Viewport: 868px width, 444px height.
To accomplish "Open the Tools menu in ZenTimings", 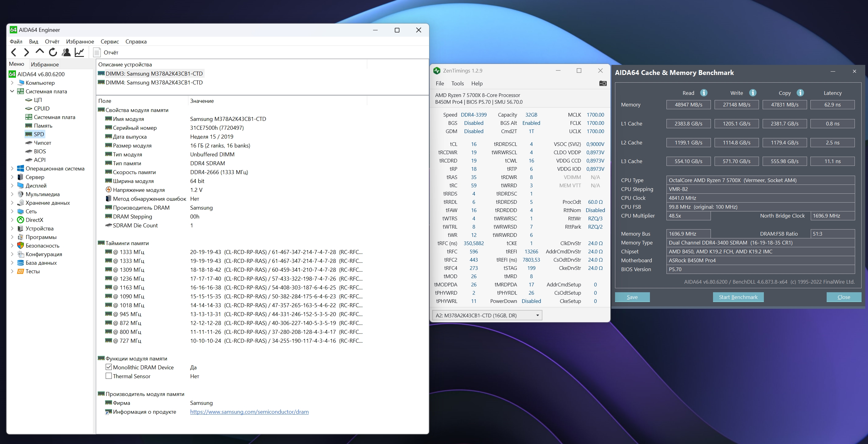I will [x=457, y=84].
